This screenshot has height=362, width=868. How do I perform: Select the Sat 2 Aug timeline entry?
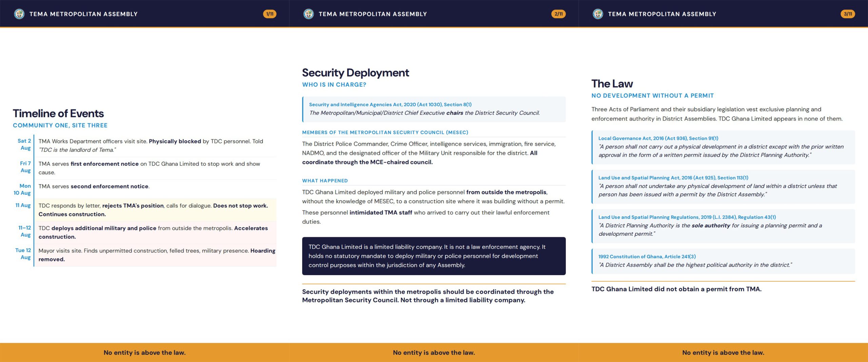coord(145,146)
